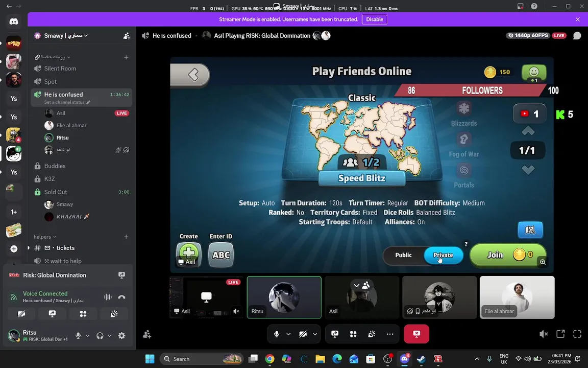The height and width of the screenshot is (368, 588).
Task: Disable Streamer Mode
Action: point(374,19)
